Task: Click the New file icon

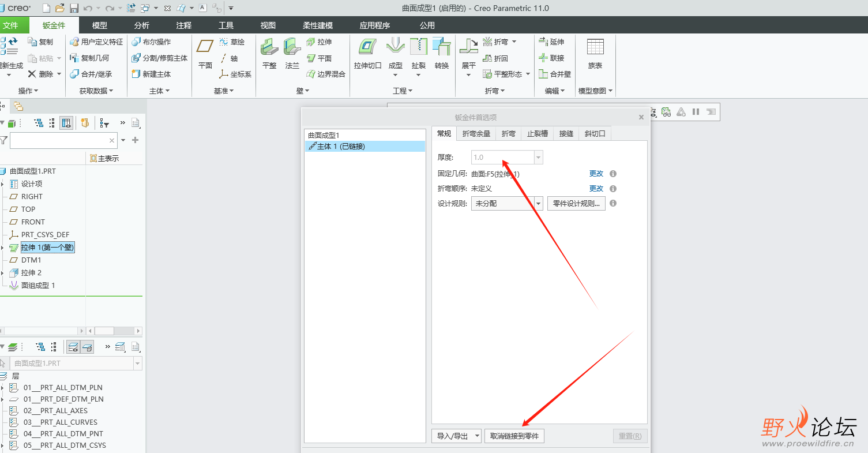Action: pos(46,8)
